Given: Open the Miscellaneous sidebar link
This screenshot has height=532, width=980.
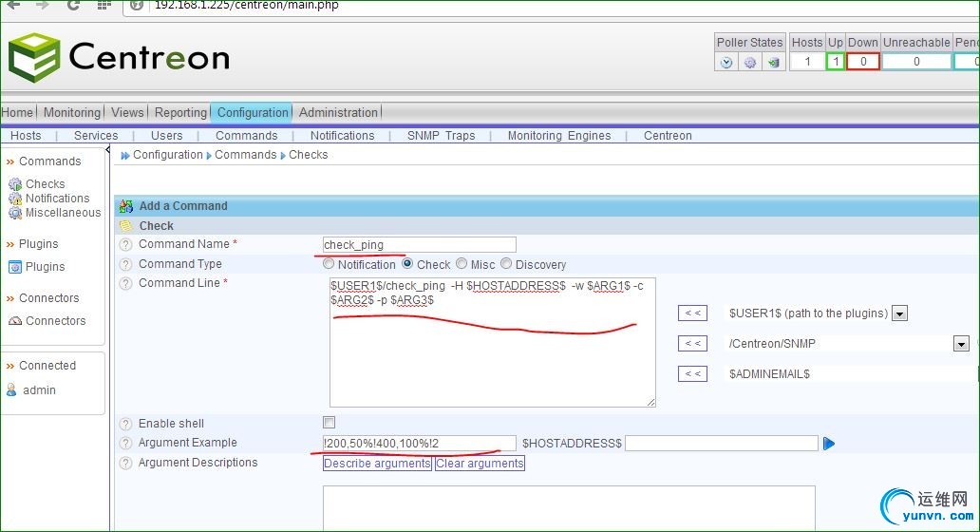Looking at the screenshot, I should coord(63,213).
